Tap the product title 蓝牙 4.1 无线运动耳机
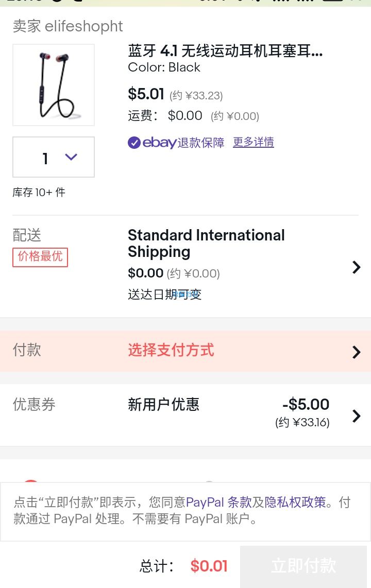The width and height of the screenshot is (371, 588). 225,50
